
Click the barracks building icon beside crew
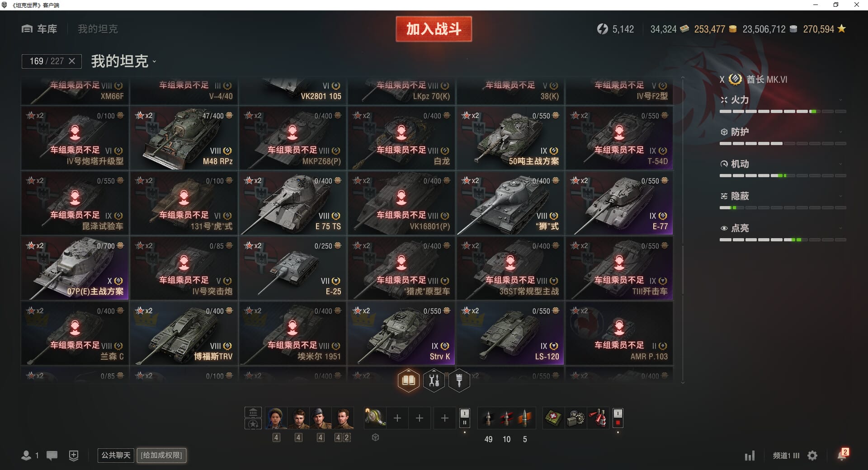(x=253, y=412)
